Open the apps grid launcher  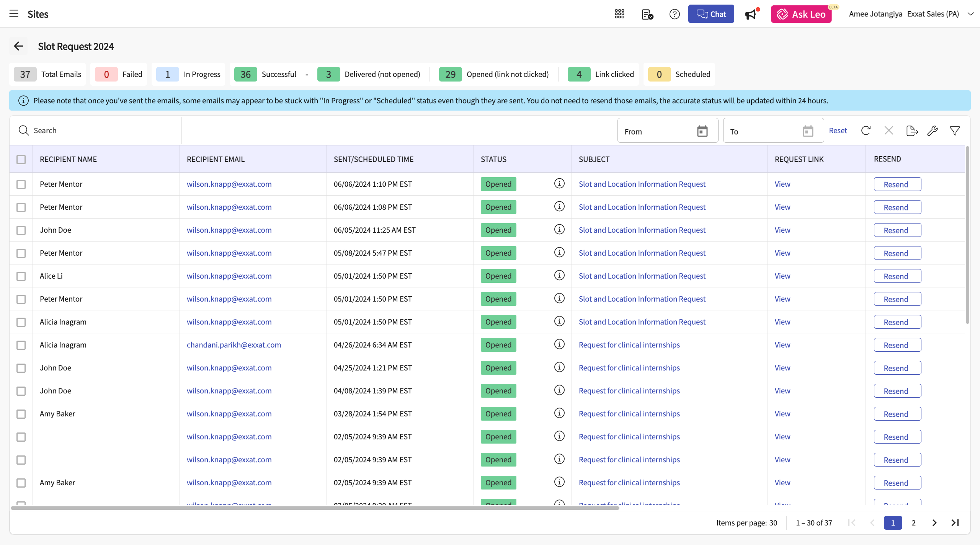point(619,14)
